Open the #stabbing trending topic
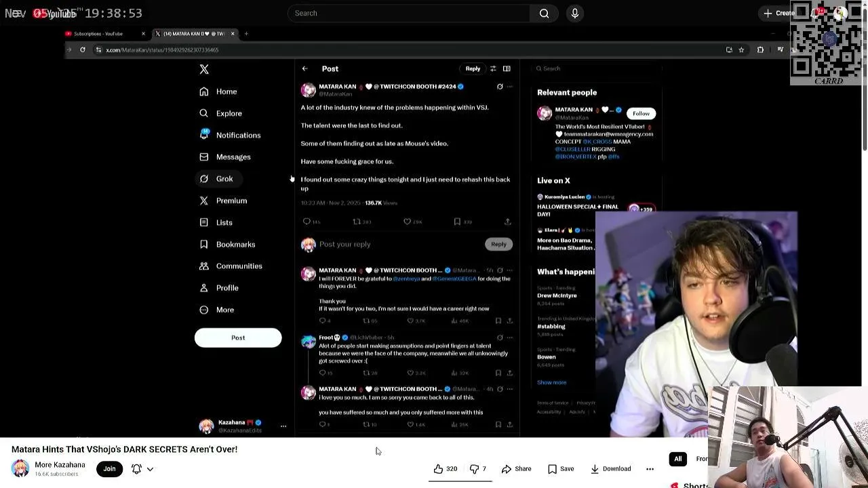Image resolution: width=868 pixels, height=488 pixels. [551, 326]
